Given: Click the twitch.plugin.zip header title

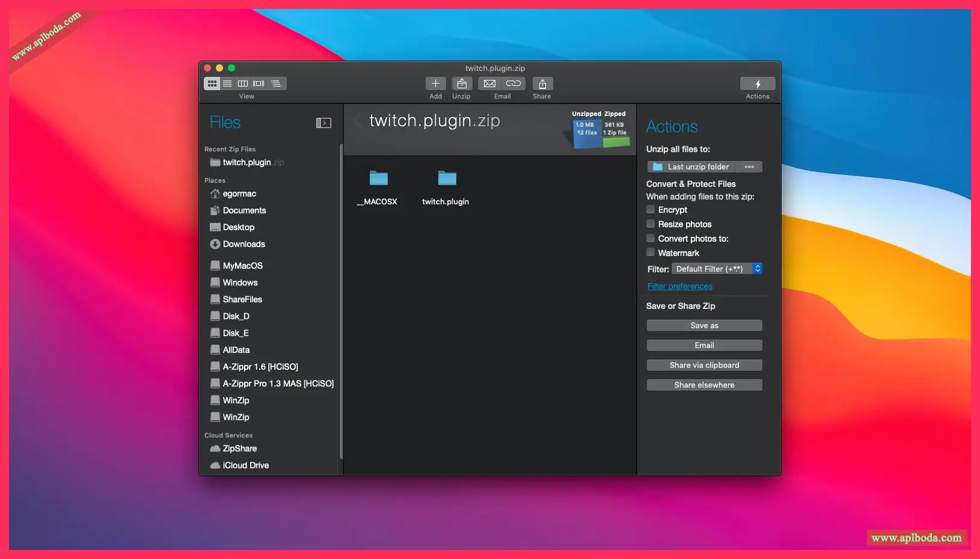Looking at the screenshot, I should click(435, 121).
